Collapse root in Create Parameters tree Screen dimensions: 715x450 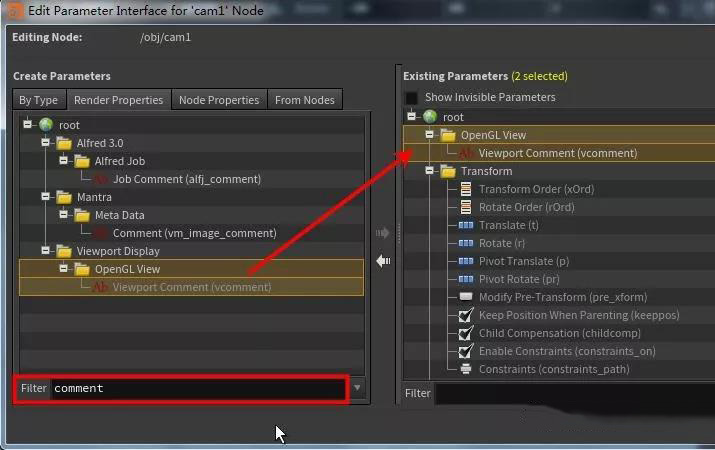[x=27, y=124]
